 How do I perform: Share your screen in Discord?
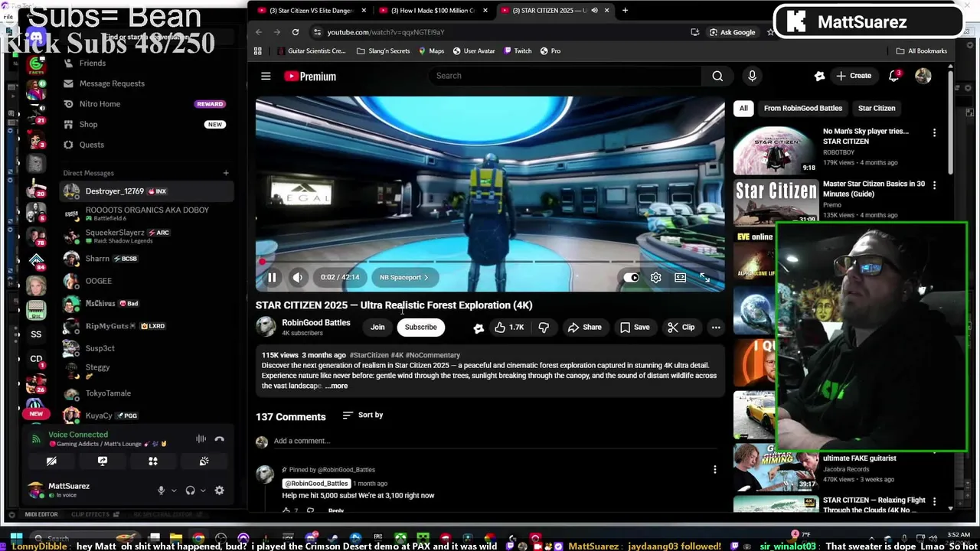tap(103, 461)
